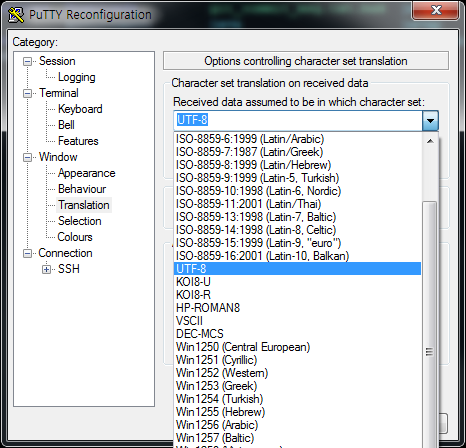Select Window category
This screenshot has height=448, width=466.
point(58,157)
